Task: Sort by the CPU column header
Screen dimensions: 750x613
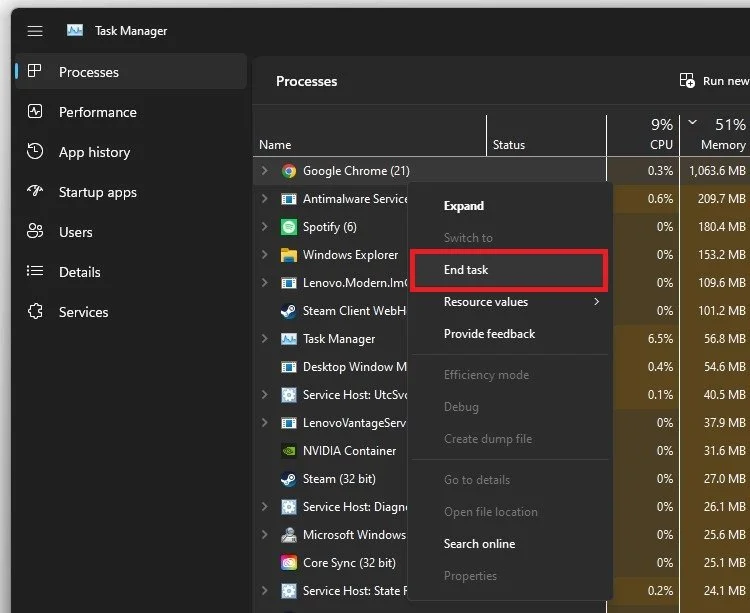Action: click(643, 136)
